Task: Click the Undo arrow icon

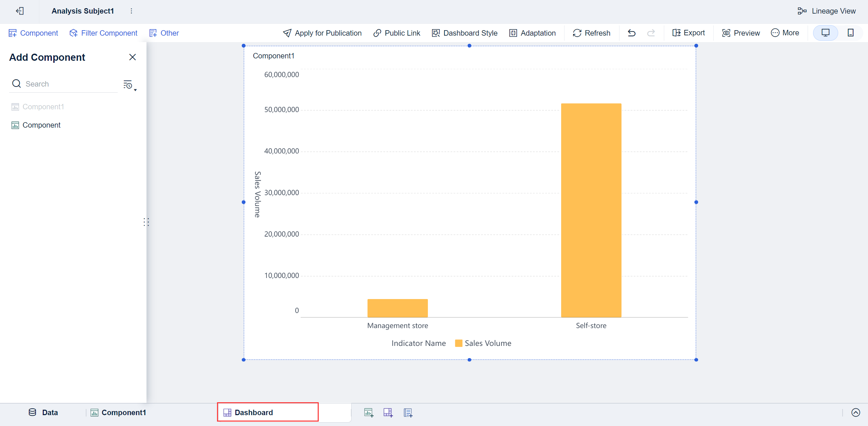Action: (631, 33)
